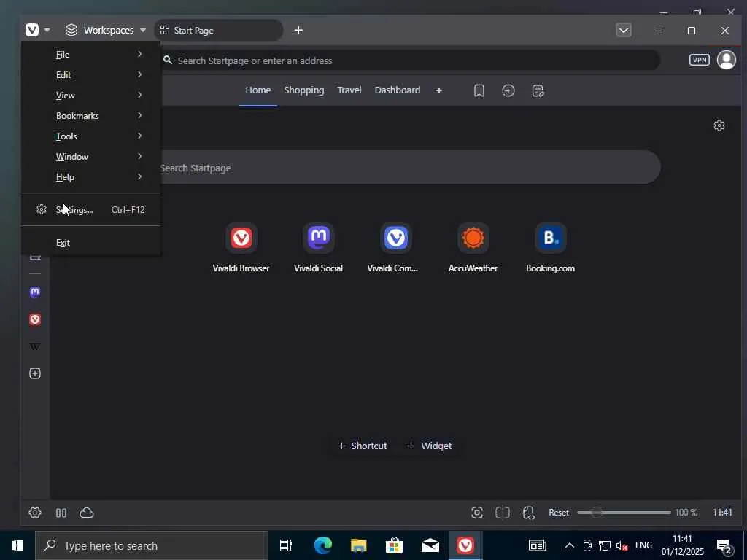Reset the page zoom
The height and width of the screenshot is (560, 747).
[558, 513]
